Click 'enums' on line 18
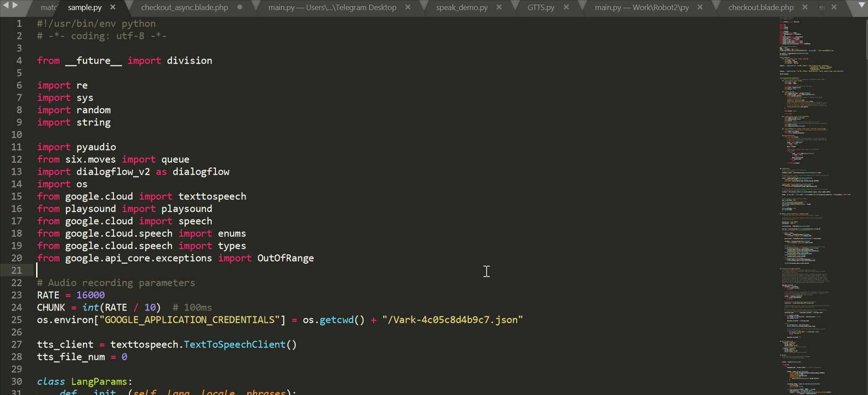This screenshot has width=868, height=395. coord(232,234)
